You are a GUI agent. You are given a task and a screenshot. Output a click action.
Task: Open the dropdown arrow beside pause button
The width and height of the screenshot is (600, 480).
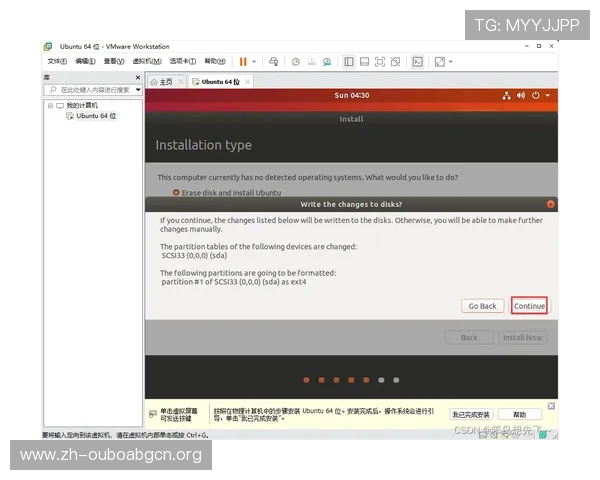254,61
